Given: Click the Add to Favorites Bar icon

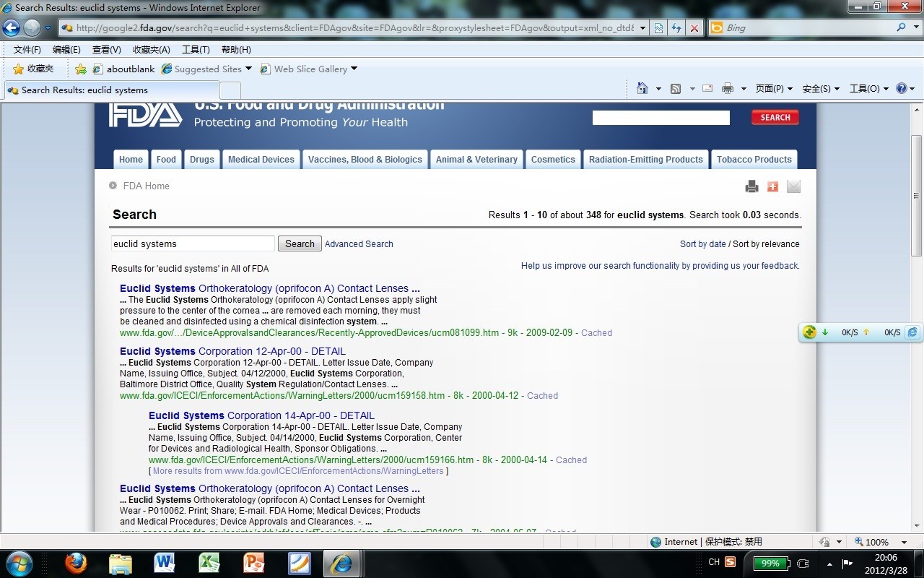Looking at the screenshot, I should (81, 69).
